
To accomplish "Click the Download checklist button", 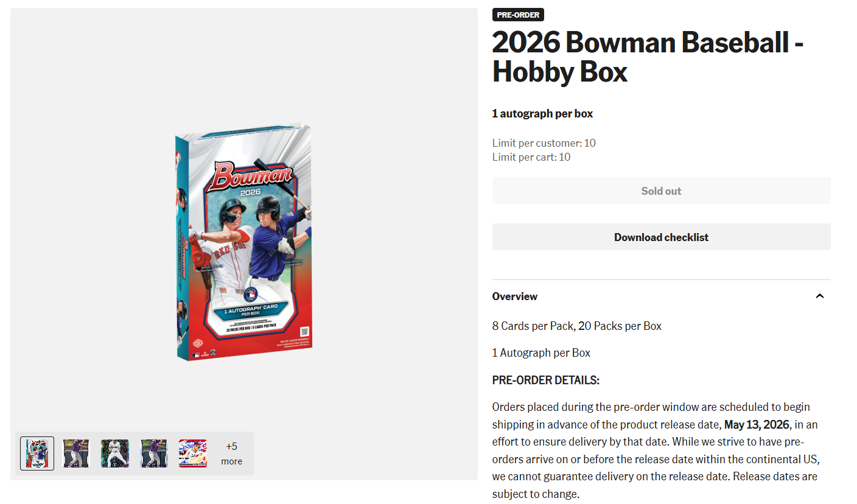I will pos(661,237).
